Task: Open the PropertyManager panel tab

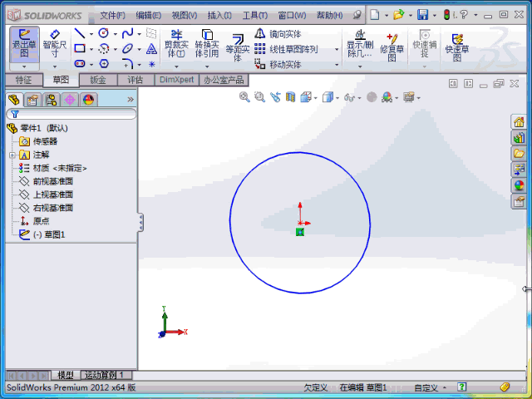Action: 32,100
